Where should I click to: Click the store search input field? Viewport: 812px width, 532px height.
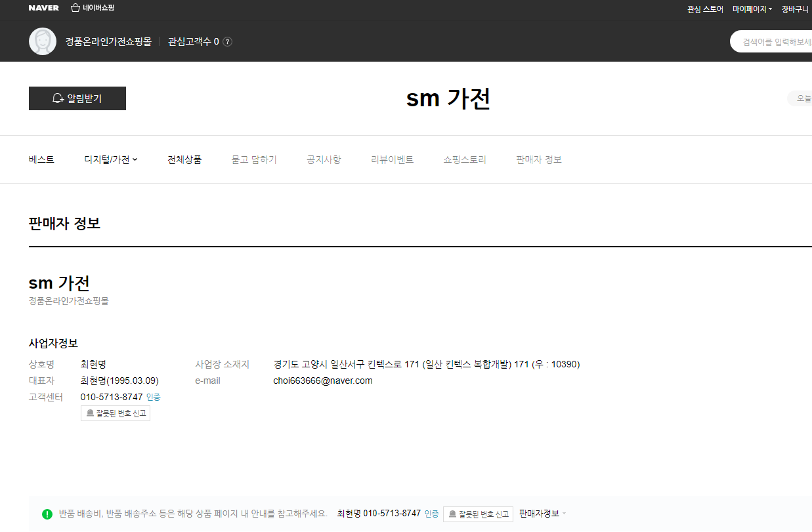pyautogui.click(x=772, y=41)
